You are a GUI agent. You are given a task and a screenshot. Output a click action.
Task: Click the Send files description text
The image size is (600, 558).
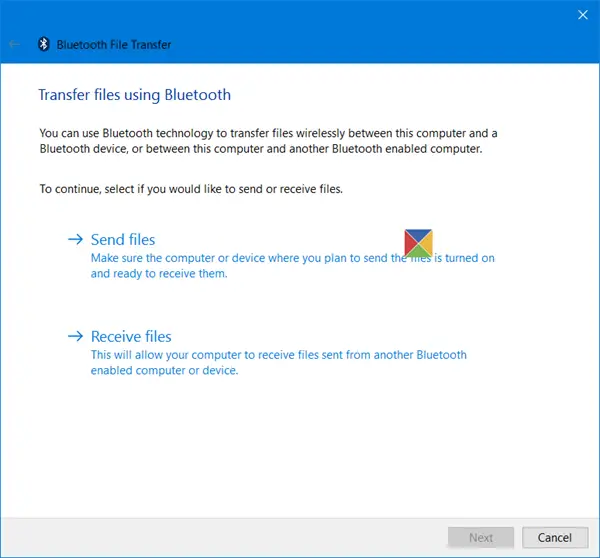click(x=292, y=266)
